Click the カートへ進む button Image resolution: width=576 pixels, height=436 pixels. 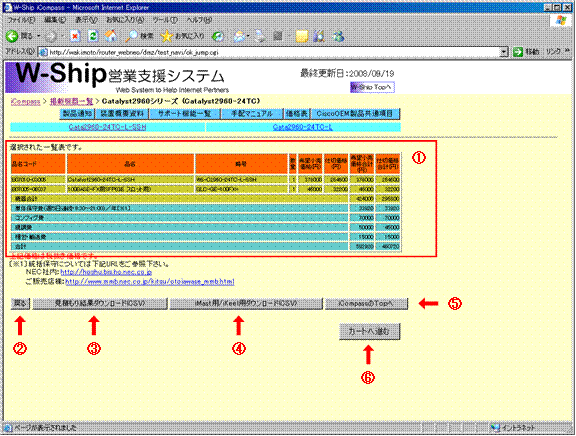pyautogui.click(x=369, y=331)
